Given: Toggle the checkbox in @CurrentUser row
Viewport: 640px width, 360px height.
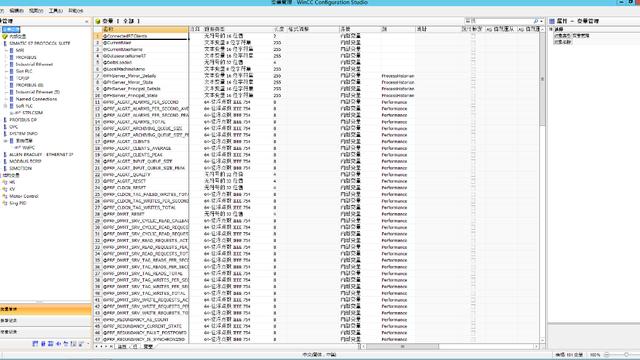Looking at the screenshot, I should pos(473,42).
